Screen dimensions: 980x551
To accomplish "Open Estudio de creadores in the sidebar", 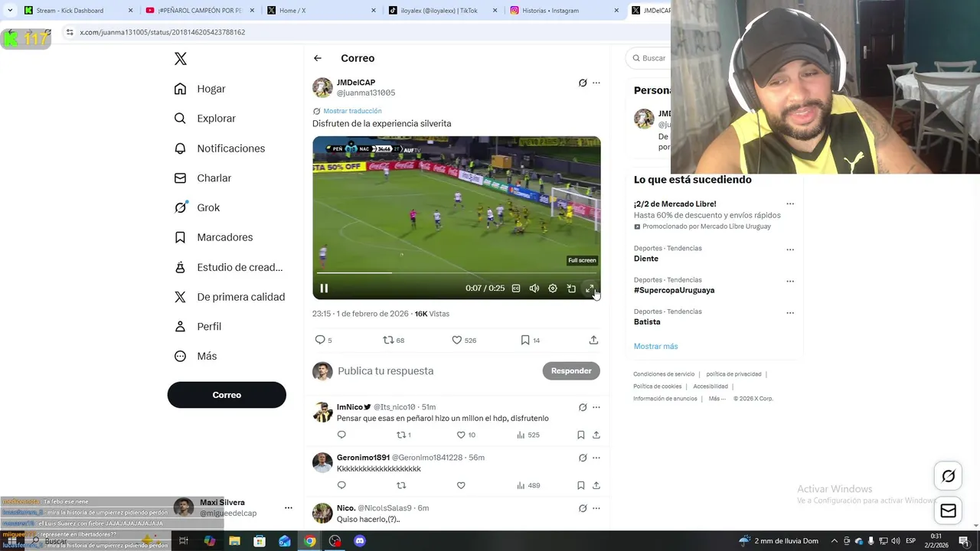I will [228, 267].
